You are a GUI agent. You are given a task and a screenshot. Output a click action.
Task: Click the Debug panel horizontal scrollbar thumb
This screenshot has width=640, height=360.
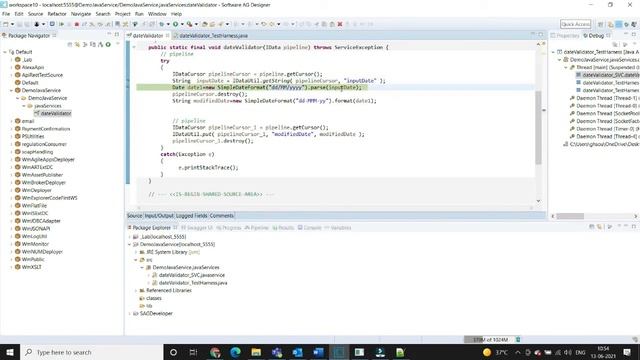[570, 216]
